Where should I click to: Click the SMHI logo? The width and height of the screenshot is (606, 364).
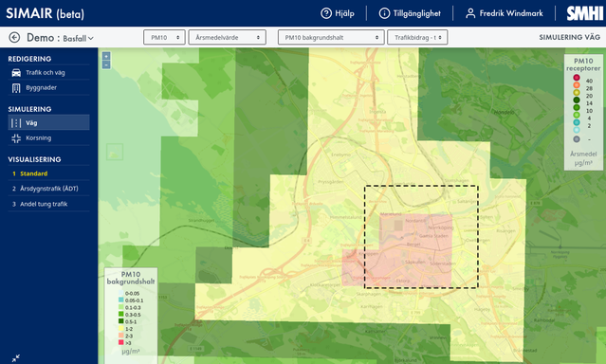point(584,13)
